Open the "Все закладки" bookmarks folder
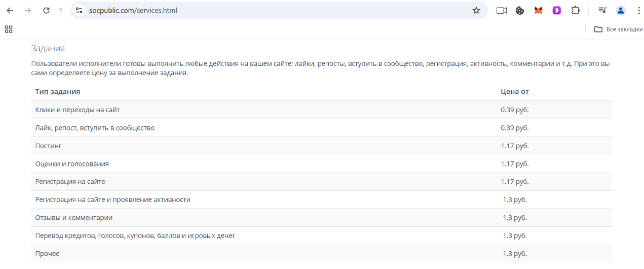The width and height of the screenshot is (644, 269). point(618,29)
